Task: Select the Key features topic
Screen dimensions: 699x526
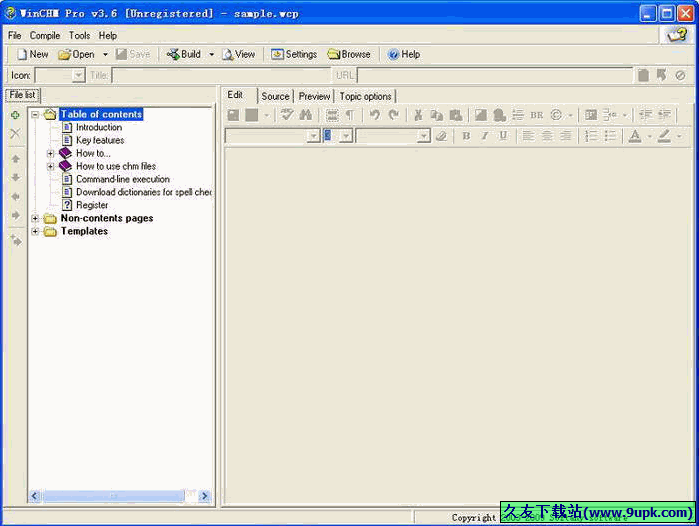Action: [x=100, y=140]
